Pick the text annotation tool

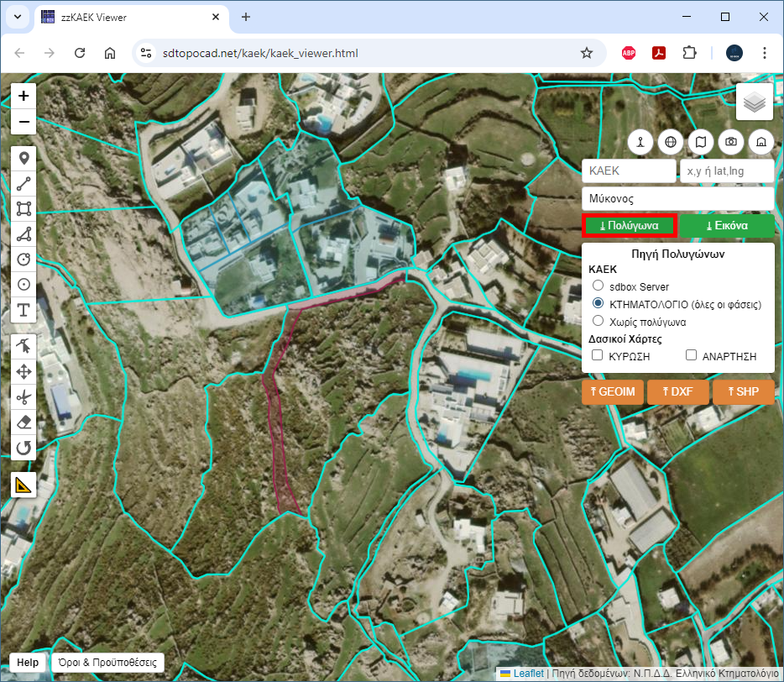click(x=24, y=310)
